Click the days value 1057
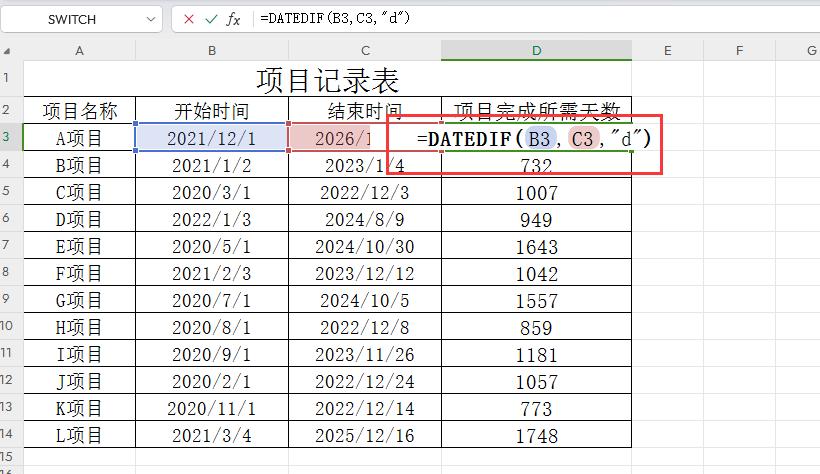Image resolution: width=820 pixels, height=474 pixels. point(537,381)
